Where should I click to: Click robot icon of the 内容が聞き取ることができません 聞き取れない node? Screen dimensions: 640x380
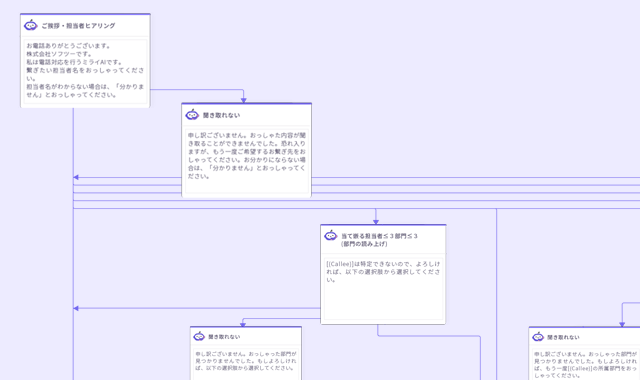tap(192, 115)
